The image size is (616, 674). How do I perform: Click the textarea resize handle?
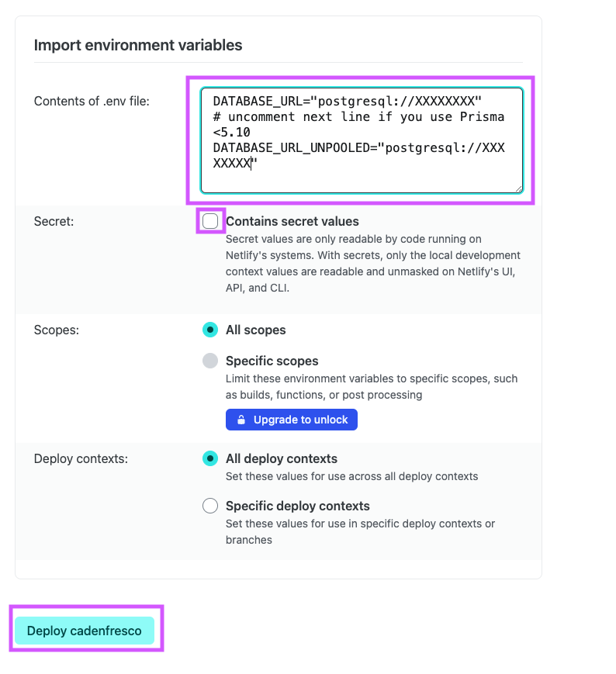[x=518, y=188]
